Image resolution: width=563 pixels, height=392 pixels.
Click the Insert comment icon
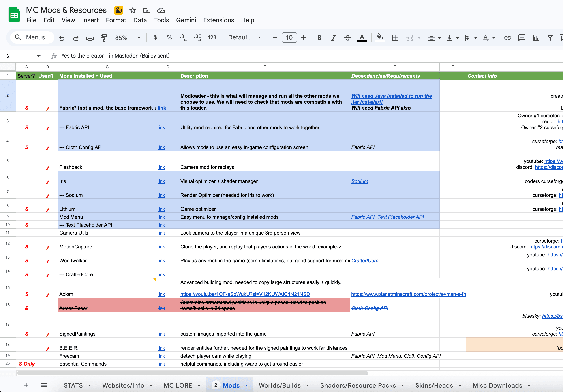point(522,38)
